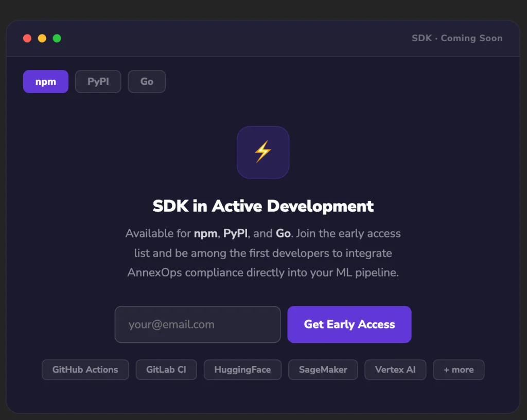
Task: Click the Vertex AI chip
Action: 395,370
